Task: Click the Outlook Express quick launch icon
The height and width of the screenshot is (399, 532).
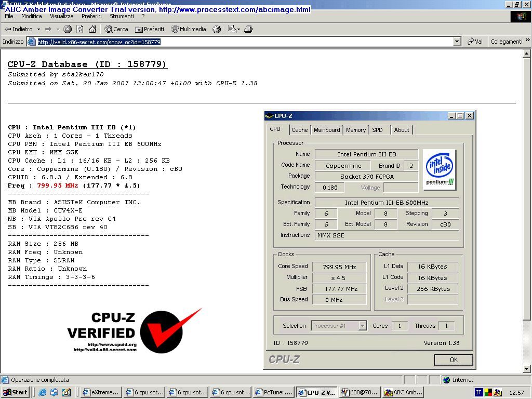Action: point(54,393)
